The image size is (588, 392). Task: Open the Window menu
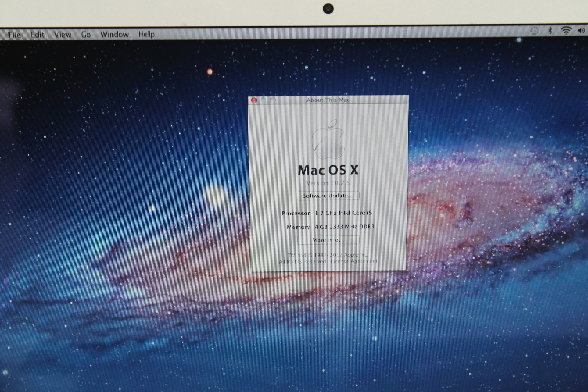[x=114, y=34]
